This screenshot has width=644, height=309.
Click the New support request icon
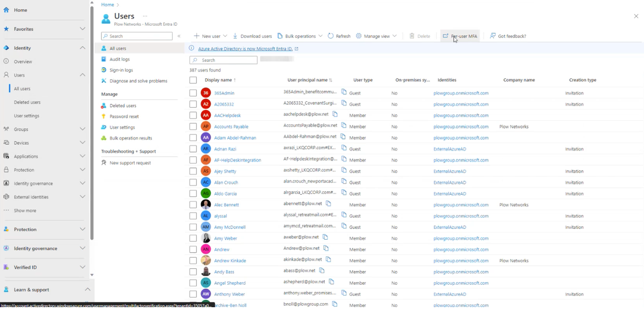pos(104,163)
